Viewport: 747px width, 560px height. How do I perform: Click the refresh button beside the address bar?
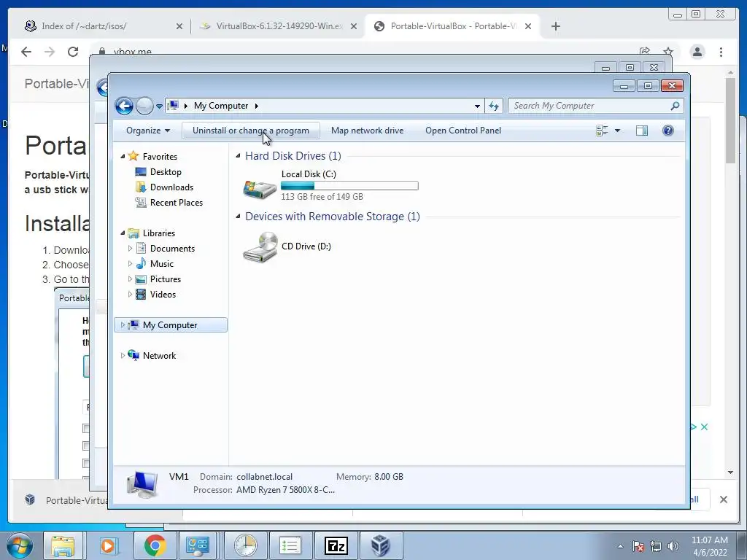point(494,106)
